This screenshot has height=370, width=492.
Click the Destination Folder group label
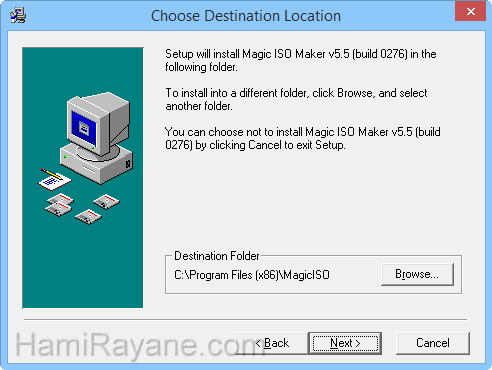click(x=217, y=256)
